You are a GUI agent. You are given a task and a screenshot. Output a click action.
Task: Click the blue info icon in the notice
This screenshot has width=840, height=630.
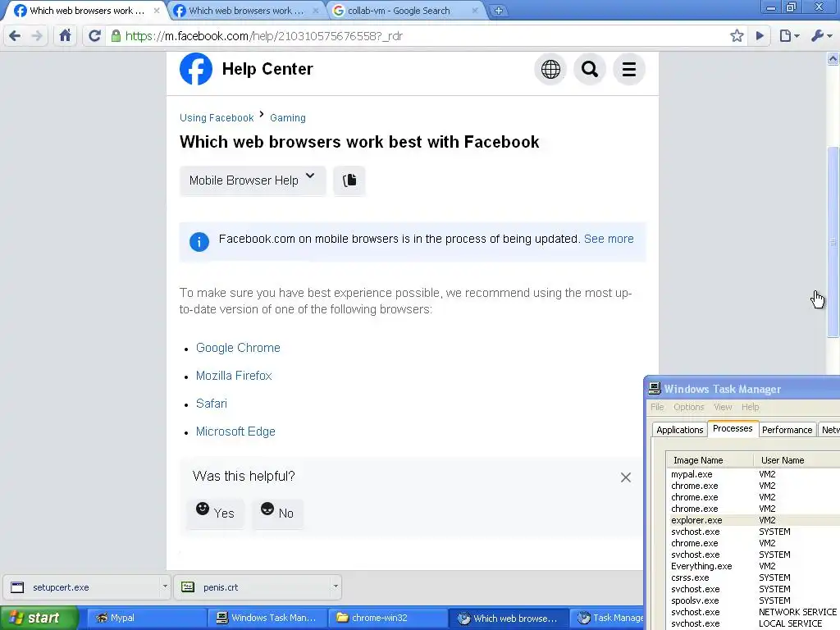pos(199,242)
